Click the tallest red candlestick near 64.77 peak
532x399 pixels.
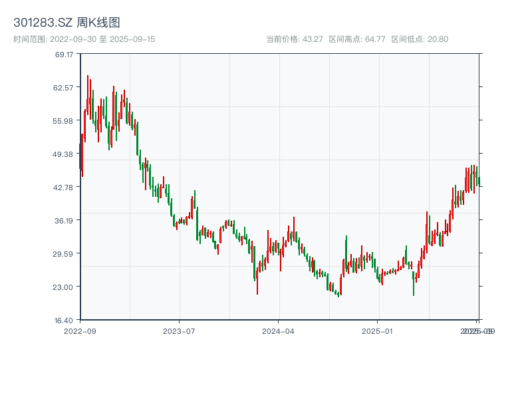pyautogui.click(x=88, y=95)
